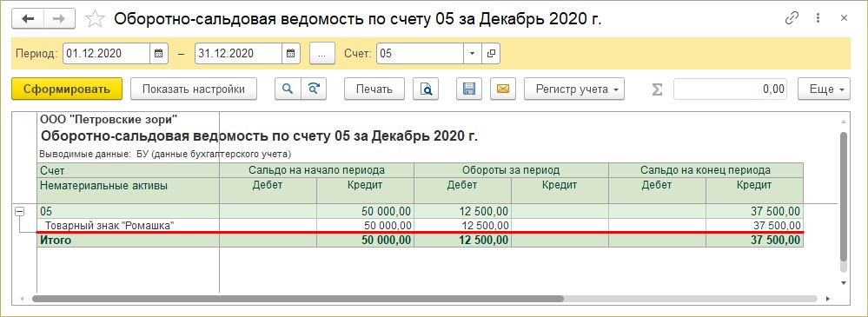This screenshot has height=317, width=868.
Task: Select the account 05 row cell
Action: tap(129, 211)
